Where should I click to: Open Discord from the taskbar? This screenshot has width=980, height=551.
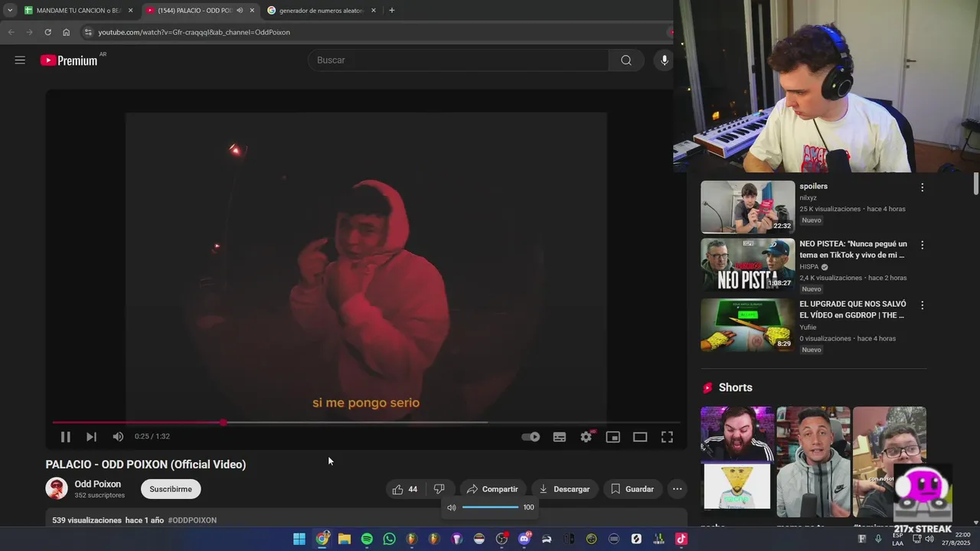click(524, 539)
